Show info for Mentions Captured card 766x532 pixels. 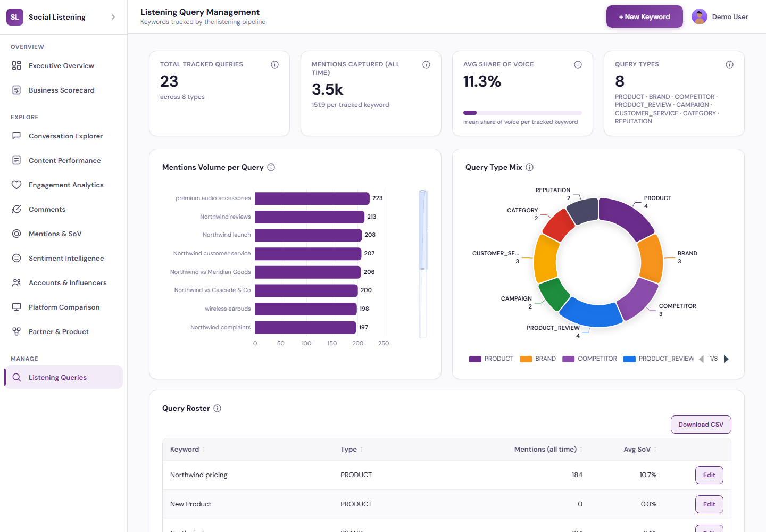(426, 64)
